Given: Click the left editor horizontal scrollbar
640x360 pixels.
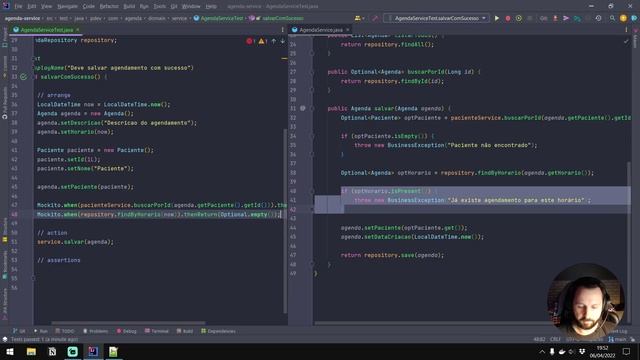Looking at the screenshot, I should pos(129,323).
